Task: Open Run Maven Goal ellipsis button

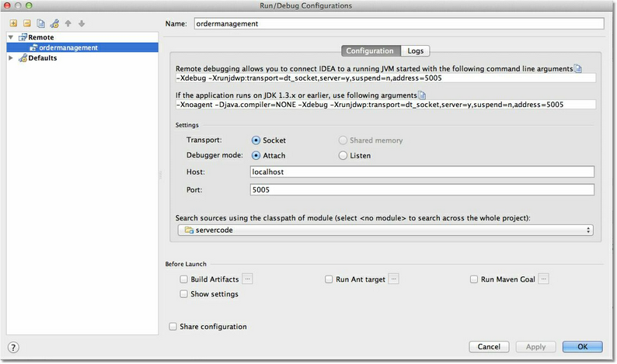Action: point(543,279)
